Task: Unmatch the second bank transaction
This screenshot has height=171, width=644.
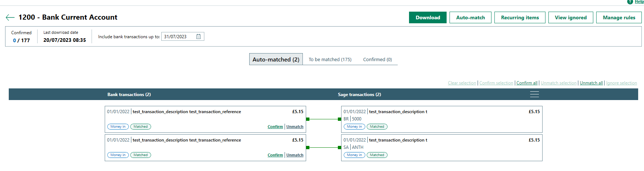Action: pos(295,155)
